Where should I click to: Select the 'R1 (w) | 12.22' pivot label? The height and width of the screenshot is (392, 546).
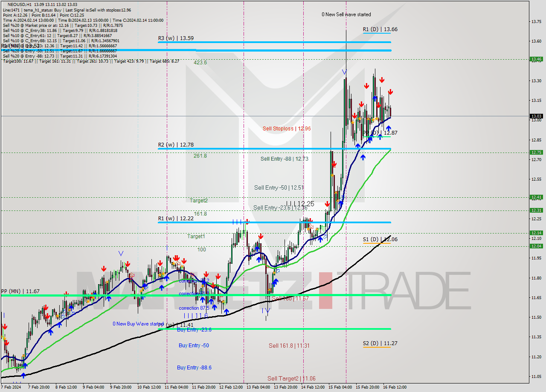tap(176, 218)
